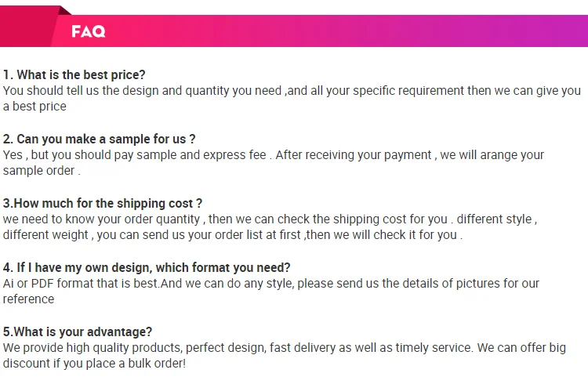Click the answer line about paying the express fee
This screenshot has height=384, width=588.
coord(274,155)
